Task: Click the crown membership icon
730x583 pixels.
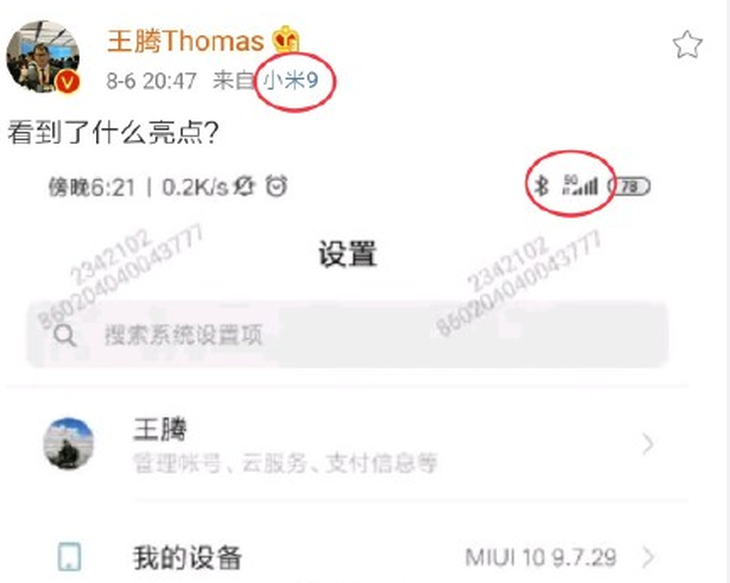Action: 286,40
